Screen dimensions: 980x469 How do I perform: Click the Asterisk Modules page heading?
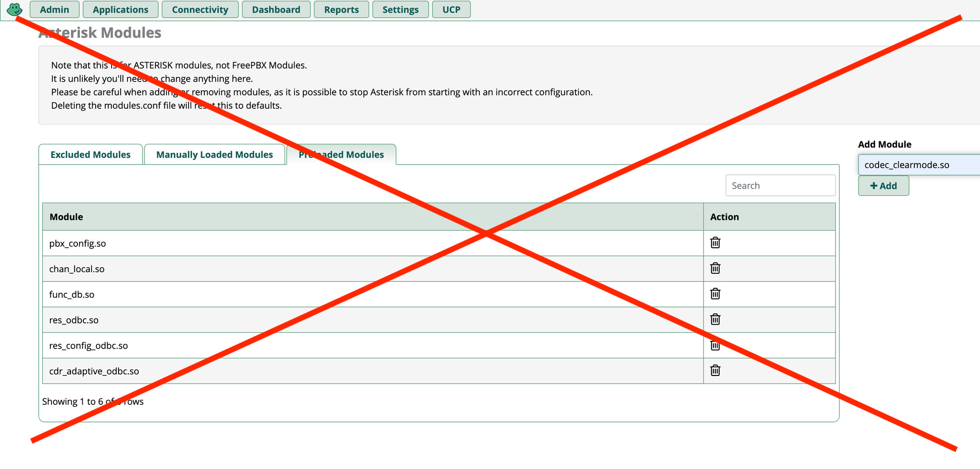coord(100,33)
